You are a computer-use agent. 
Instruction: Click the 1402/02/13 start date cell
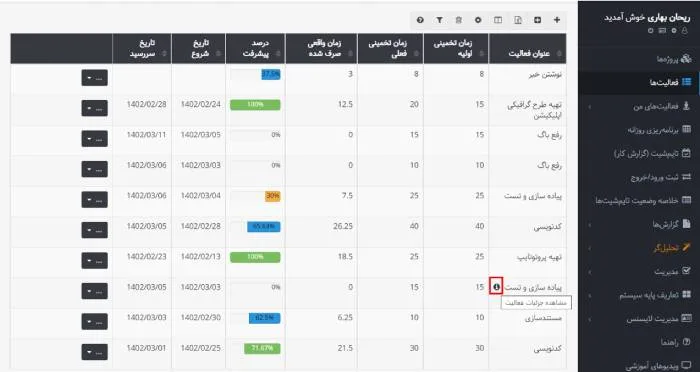click(x=200, y=257)
